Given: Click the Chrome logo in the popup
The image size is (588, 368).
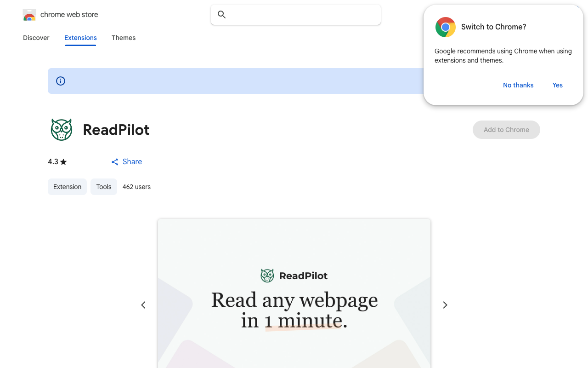Looking at the screenshot, I should [445, 27].
